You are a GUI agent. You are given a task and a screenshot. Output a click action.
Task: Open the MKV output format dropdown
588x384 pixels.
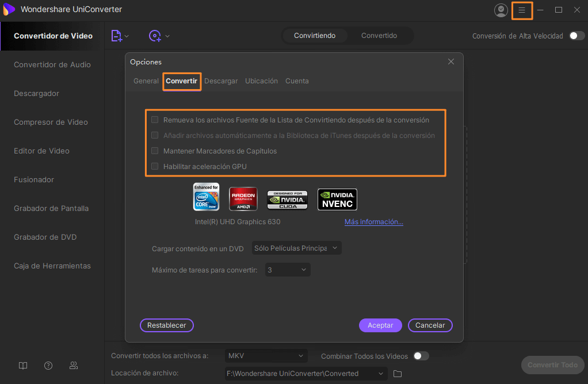pos(266,356)
